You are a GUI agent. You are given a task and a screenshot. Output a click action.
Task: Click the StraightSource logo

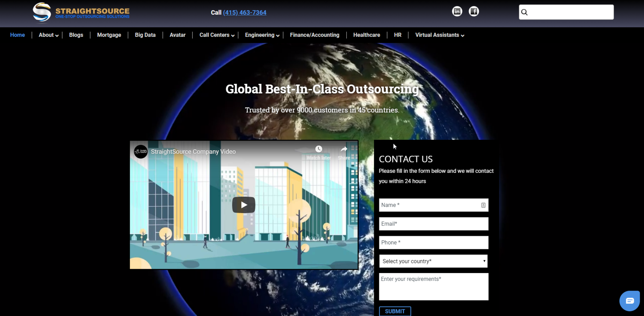coord(81,12)
